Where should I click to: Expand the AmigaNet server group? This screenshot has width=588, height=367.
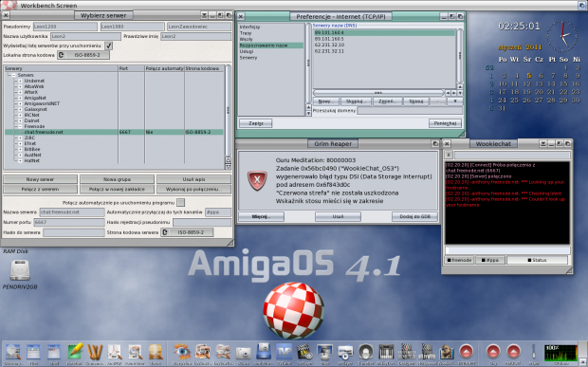tap(20, 98)
